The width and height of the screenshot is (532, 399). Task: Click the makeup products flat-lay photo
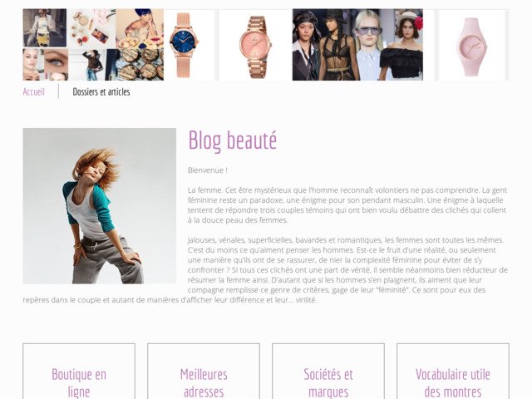coord(92,28)
